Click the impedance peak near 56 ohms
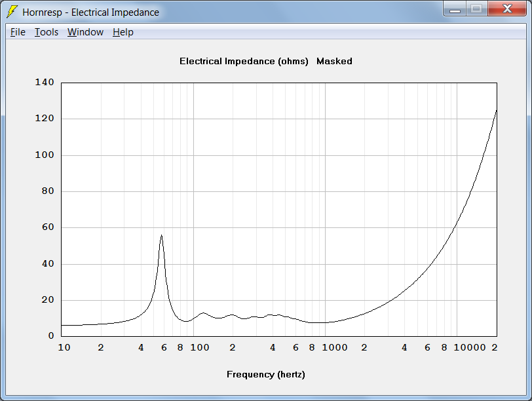532x401 pixels. click(161, 235)
